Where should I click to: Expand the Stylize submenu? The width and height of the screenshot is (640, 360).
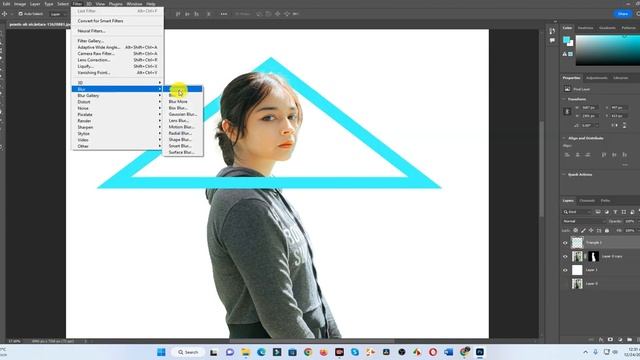point(117,133)
